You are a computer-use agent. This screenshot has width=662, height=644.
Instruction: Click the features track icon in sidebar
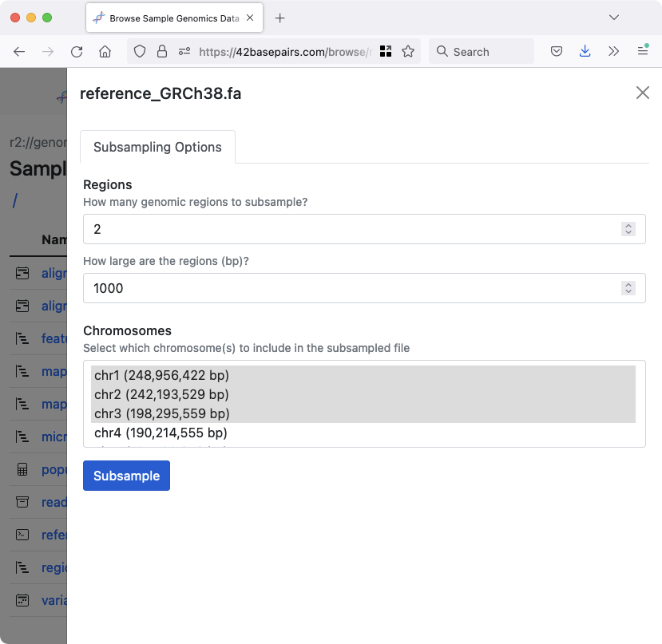[22, 338]
